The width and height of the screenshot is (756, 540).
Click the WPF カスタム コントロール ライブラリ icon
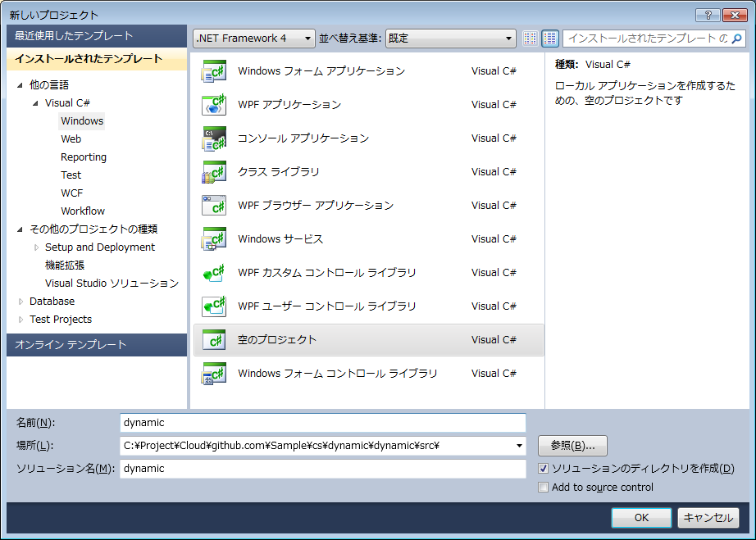pyautogui.click(x=213, y=273)
